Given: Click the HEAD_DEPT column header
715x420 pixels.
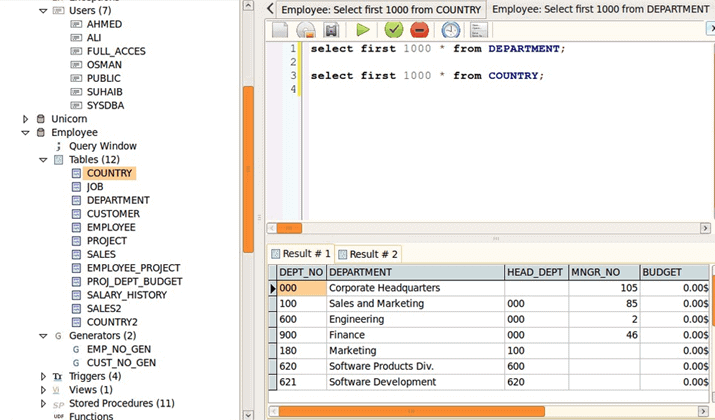Looking at the screenshot, I should click(536, 272).
